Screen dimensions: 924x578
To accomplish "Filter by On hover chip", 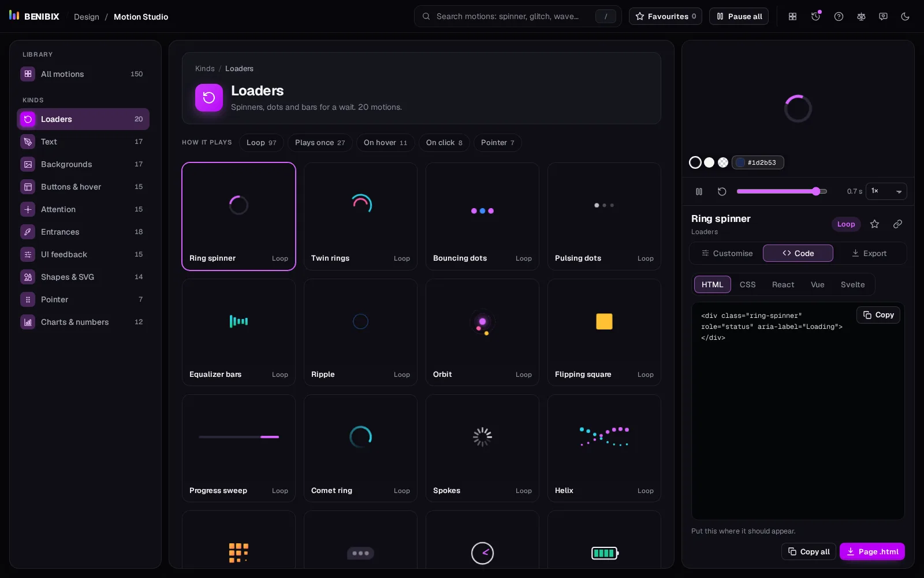I will coord(385,143).
